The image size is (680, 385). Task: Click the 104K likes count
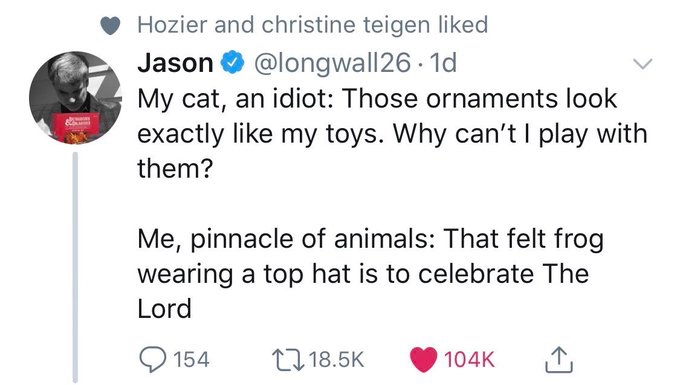pos(469,360)
